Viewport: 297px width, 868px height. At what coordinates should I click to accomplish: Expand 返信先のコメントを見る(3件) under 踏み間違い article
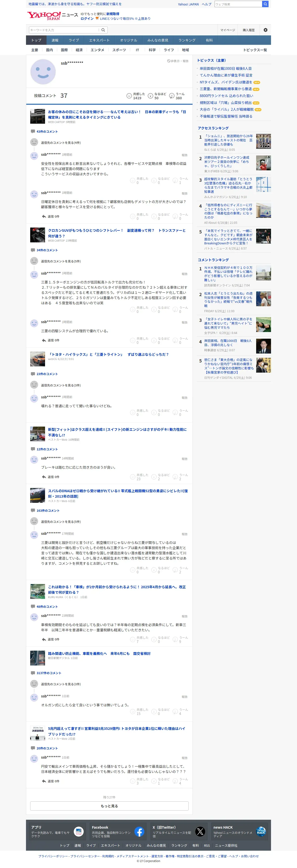pyautogui.click(x=61, y=684)
